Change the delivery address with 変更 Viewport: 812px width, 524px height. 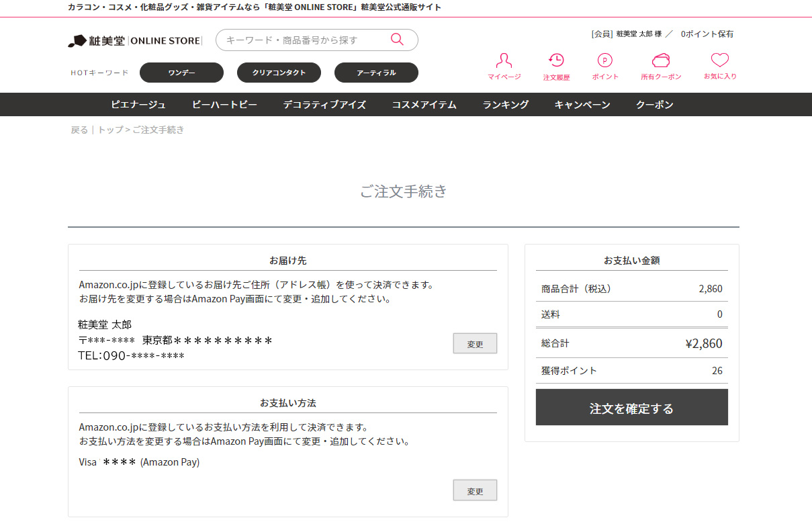475,343
